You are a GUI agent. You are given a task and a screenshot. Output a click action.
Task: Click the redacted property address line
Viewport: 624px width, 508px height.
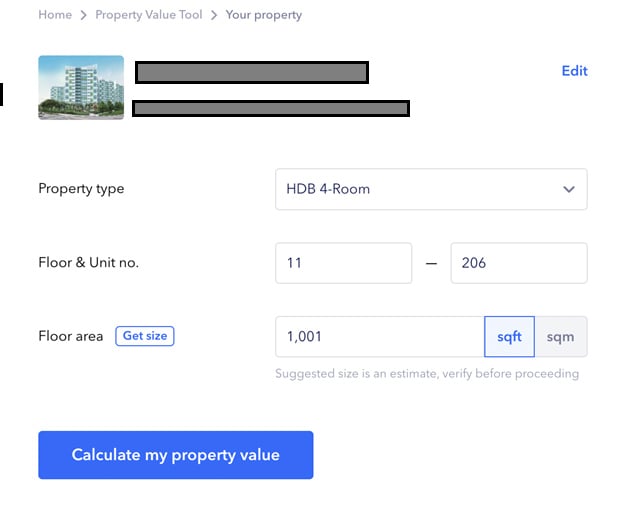coord(271,109)
